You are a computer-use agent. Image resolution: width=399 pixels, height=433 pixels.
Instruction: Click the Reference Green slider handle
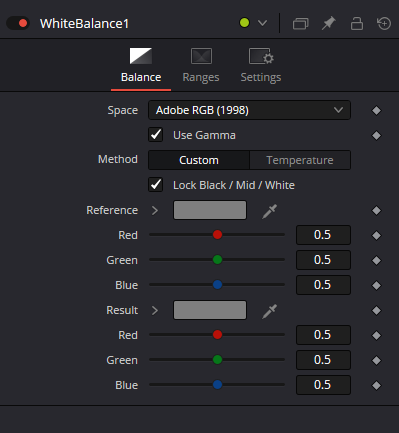(217, 260)
